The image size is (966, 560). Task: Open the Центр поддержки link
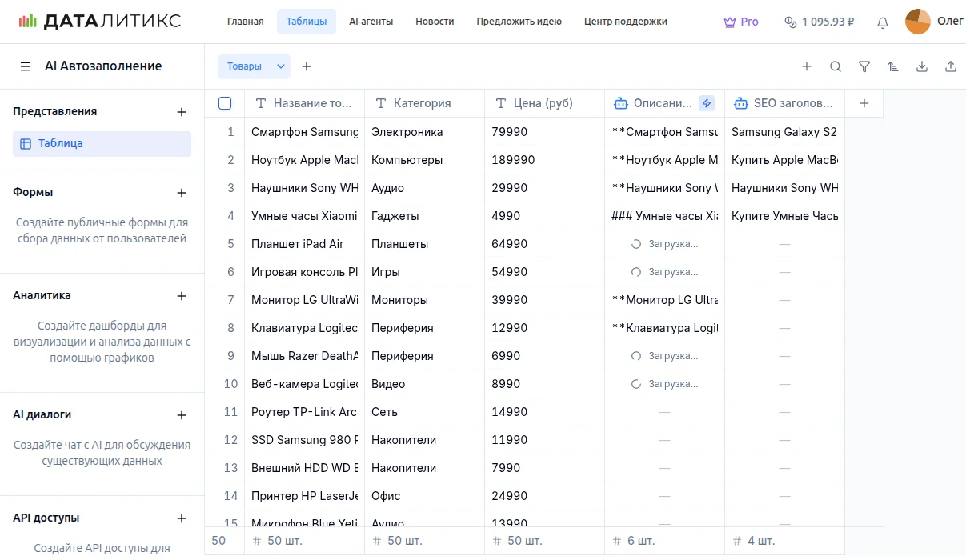625,22
